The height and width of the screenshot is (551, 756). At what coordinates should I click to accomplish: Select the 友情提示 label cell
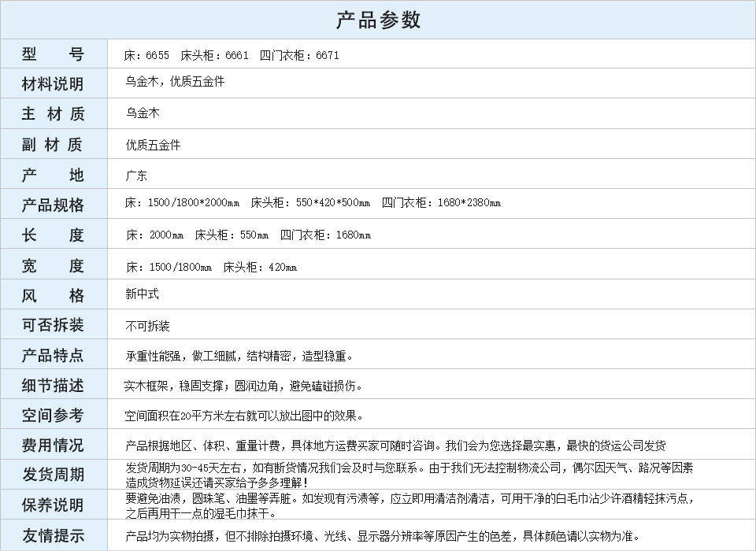click(x=54, y=535)
